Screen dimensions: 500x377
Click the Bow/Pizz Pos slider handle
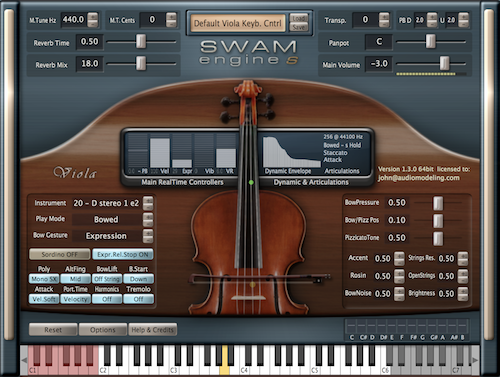438,221
